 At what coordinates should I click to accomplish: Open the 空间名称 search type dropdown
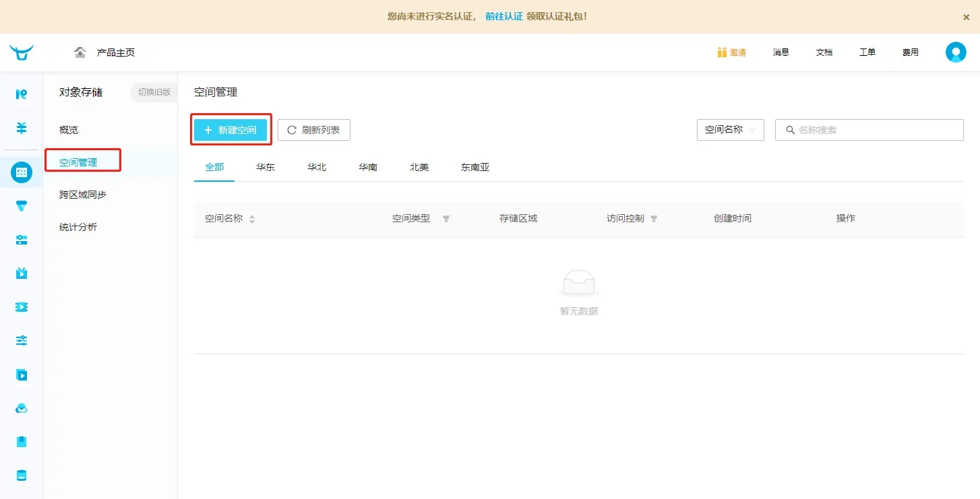click(730, 130)
